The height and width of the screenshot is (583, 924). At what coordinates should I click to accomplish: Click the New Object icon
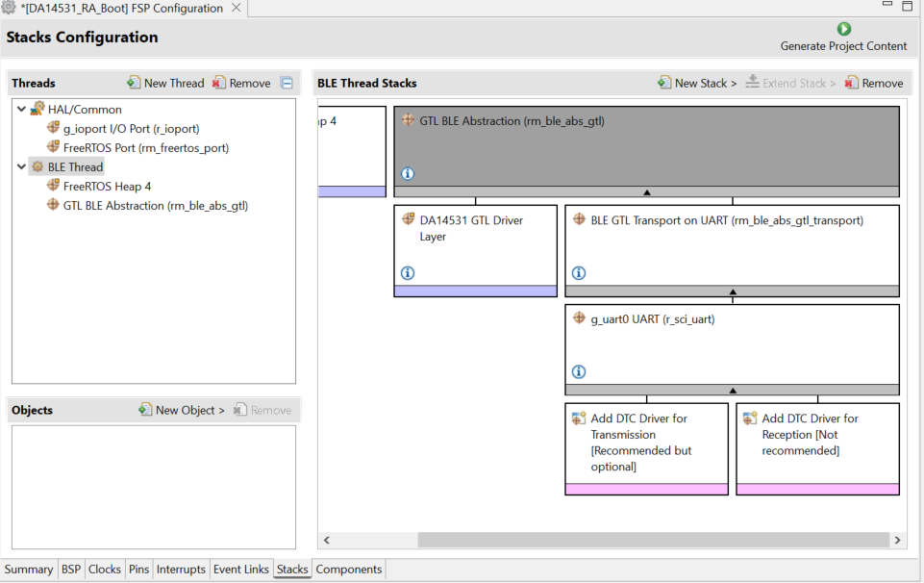pyautogui.click(x=145, y=409)
